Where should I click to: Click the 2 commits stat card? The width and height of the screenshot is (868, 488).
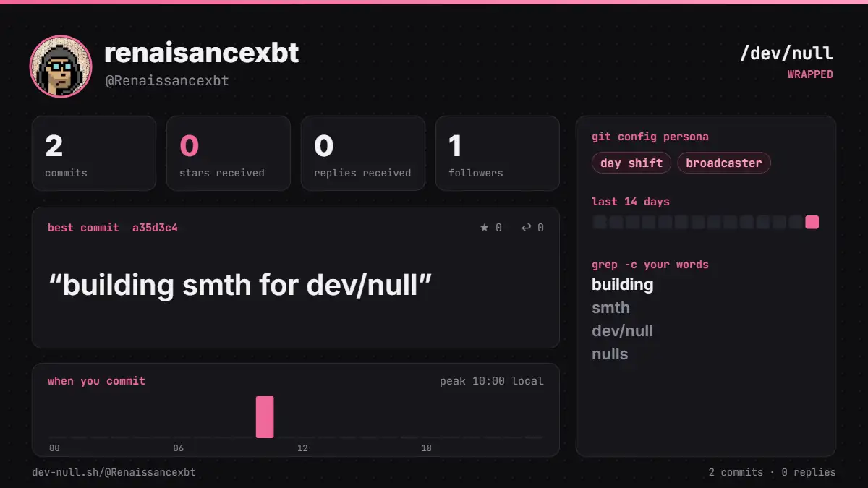tap(94, 153)
